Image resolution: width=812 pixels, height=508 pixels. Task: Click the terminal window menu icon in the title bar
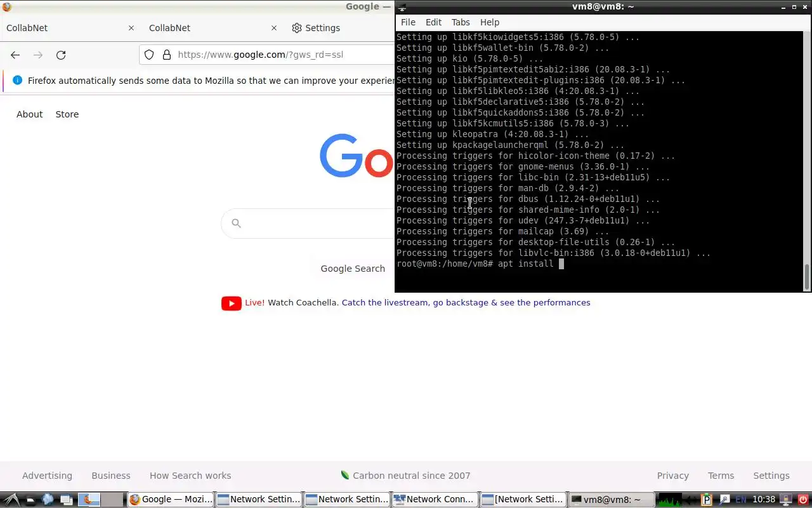click(x=402, y=7)
